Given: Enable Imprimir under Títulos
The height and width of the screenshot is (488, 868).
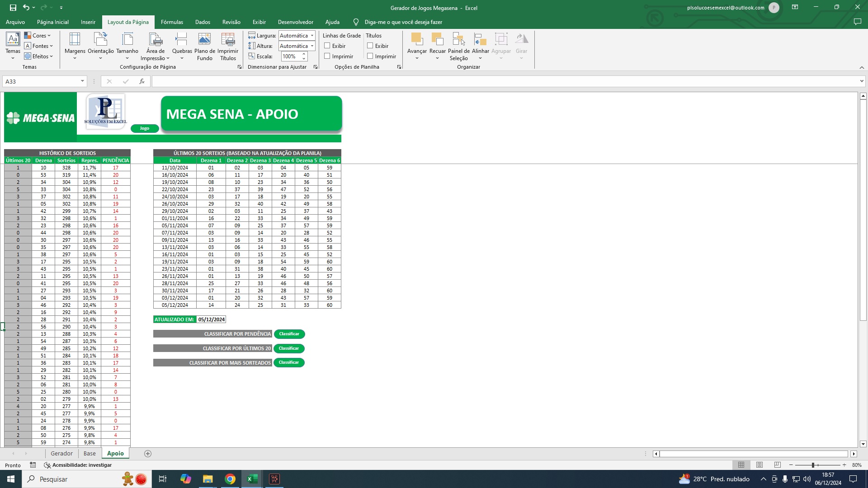Looking at the screenshot, I should [x=370, y=56].
